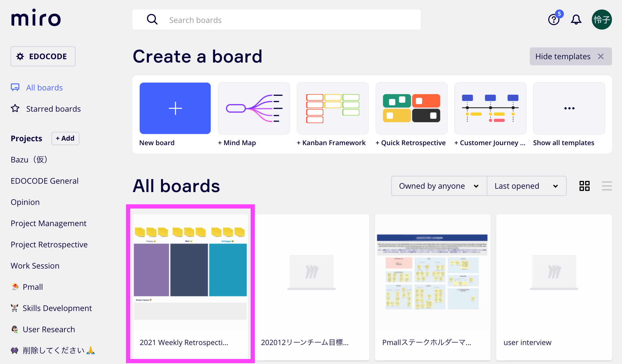Choose the Mind Map template icon
622x364 pixels.
coord(254,108)
